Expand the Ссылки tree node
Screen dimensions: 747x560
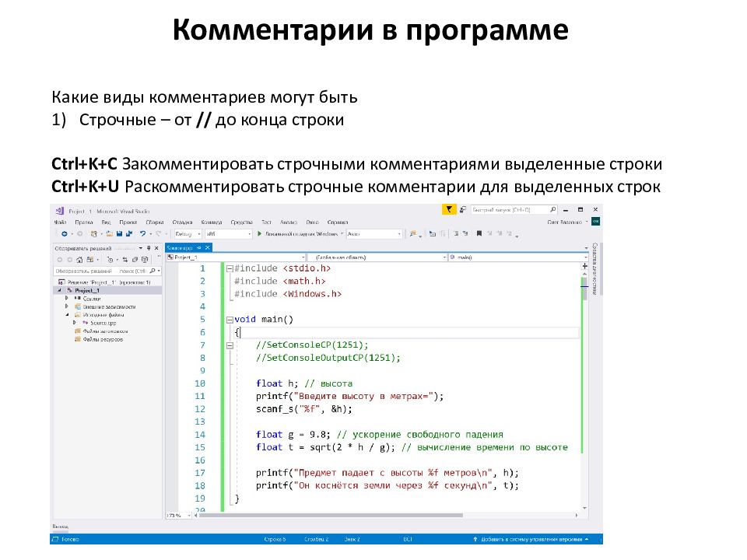point(67,298)
